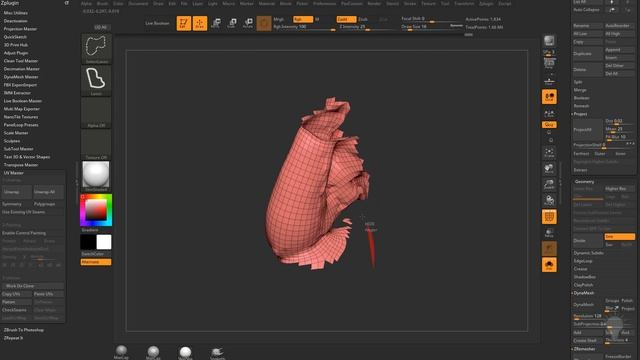Open the Lasso stroke thumbnail

click(x=96, y=81)
